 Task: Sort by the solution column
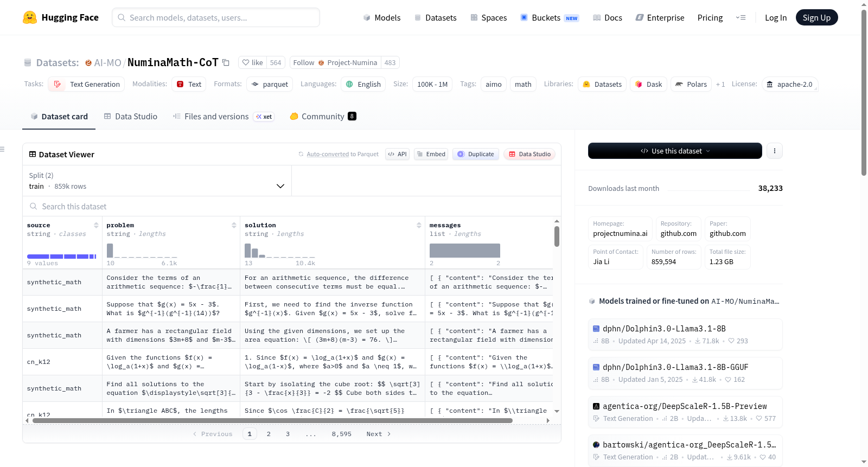click(x=419, y=225)
